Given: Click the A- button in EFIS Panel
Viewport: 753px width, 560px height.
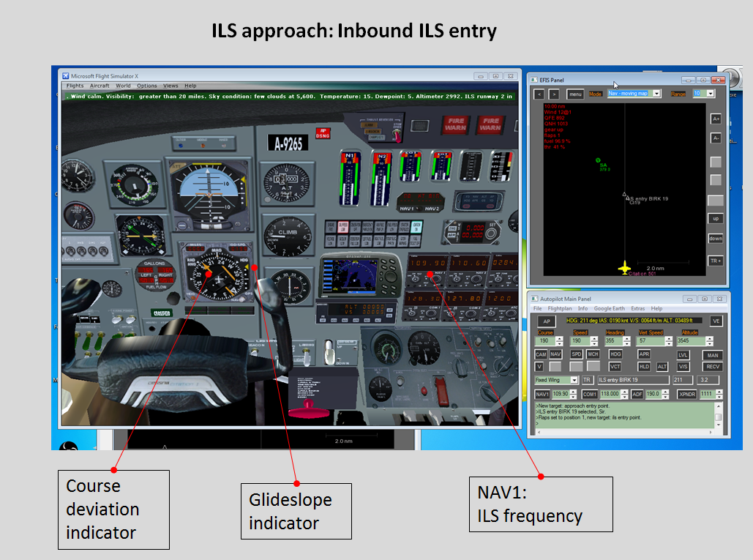Looking at the screenshot, I should 716,138.
